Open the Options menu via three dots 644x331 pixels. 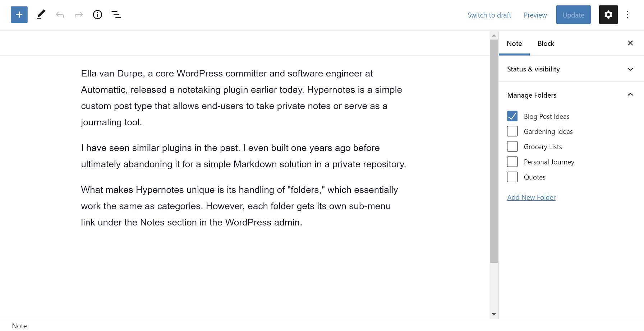point(627,15)
